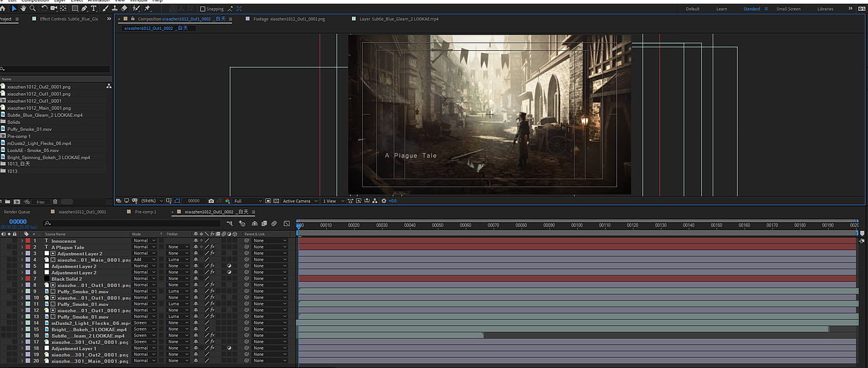Screen dimensions: 868x368
Task: Expand Black Solid 2 layer twirl arrow
Action: tap(22, 279)
